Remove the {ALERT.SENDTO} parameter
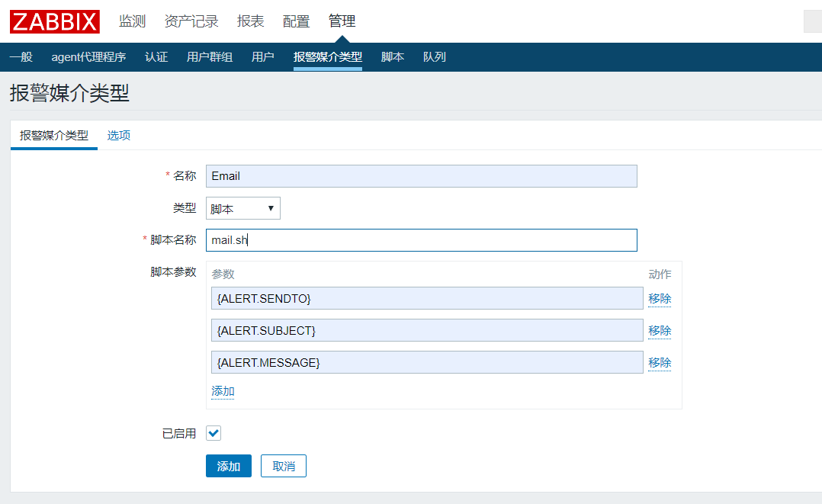822x504 pixels. (660, 299)
